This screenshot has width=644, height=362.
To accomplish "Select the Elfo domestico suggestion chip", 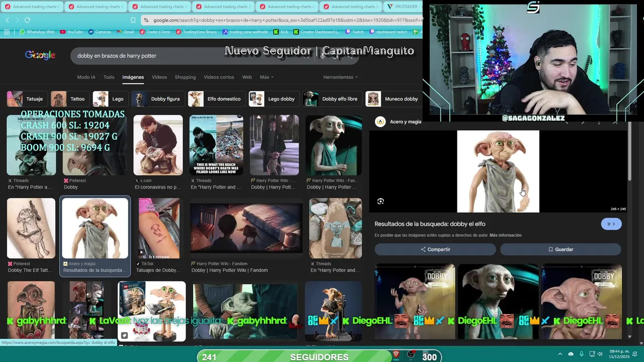I will point(217,99).
